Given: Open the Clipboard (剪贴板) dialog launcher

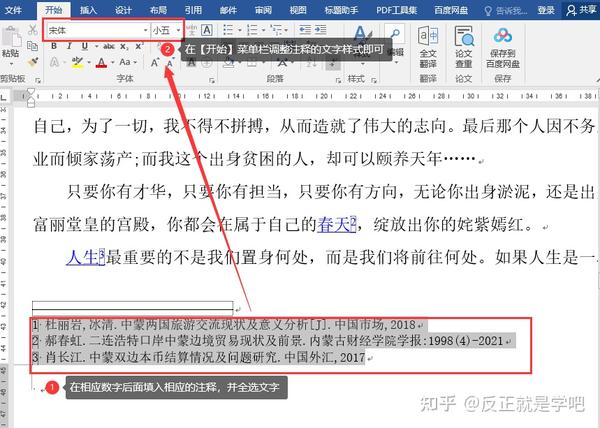Looking at the screenshot, I should (x=38, y=80).
